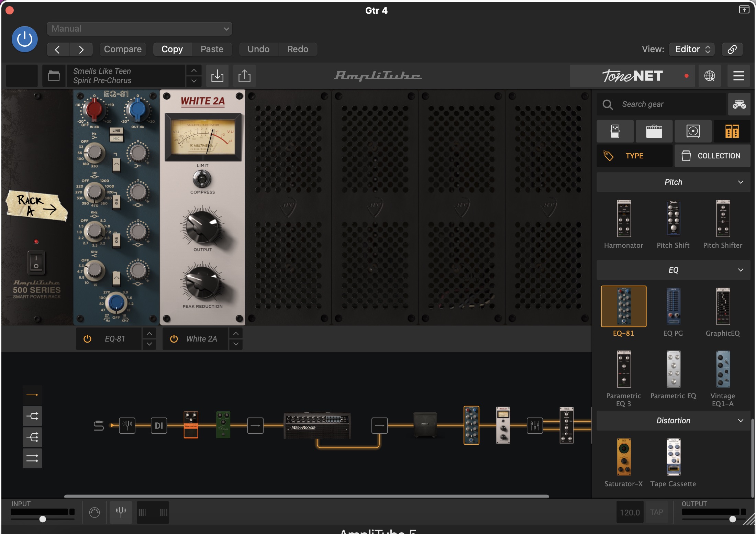Toggle the EQ-81 slot power button
756x534 pixels.
(87, 339)
